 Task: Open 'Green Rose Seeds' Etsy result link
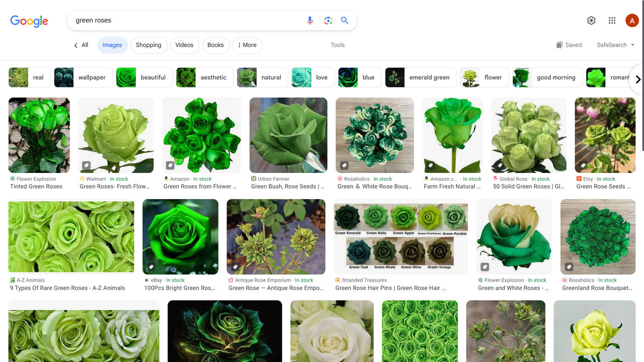604,187
